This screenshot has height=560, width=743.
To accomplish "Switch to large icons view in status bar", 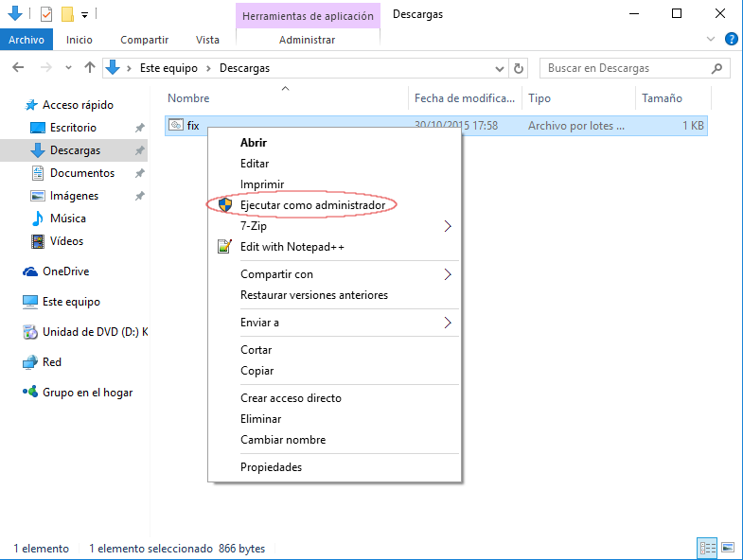I will click(x=727, y=548).
